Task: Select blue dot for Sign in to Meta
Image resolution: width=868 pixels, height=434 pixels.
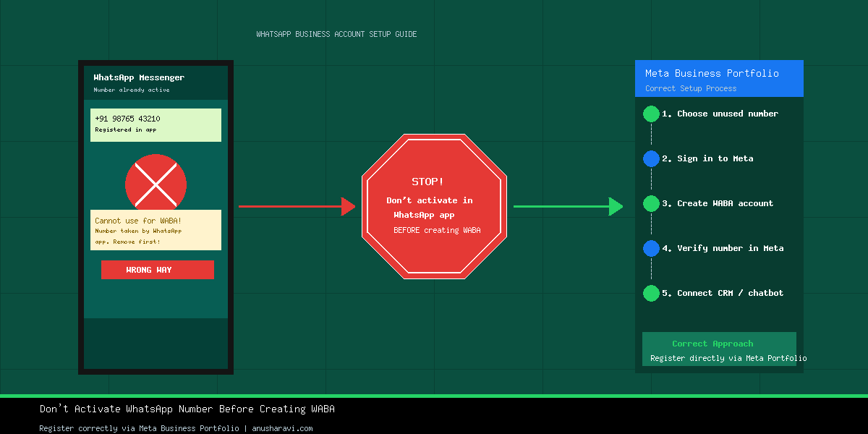Action: pyautogui.click(x=651, y=158)
